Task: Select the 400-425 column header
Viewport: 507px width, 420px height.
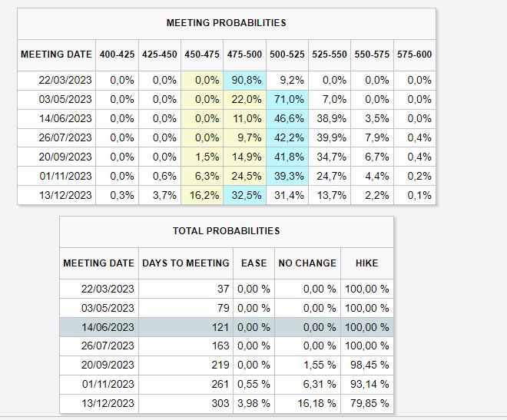Action: 117,55
